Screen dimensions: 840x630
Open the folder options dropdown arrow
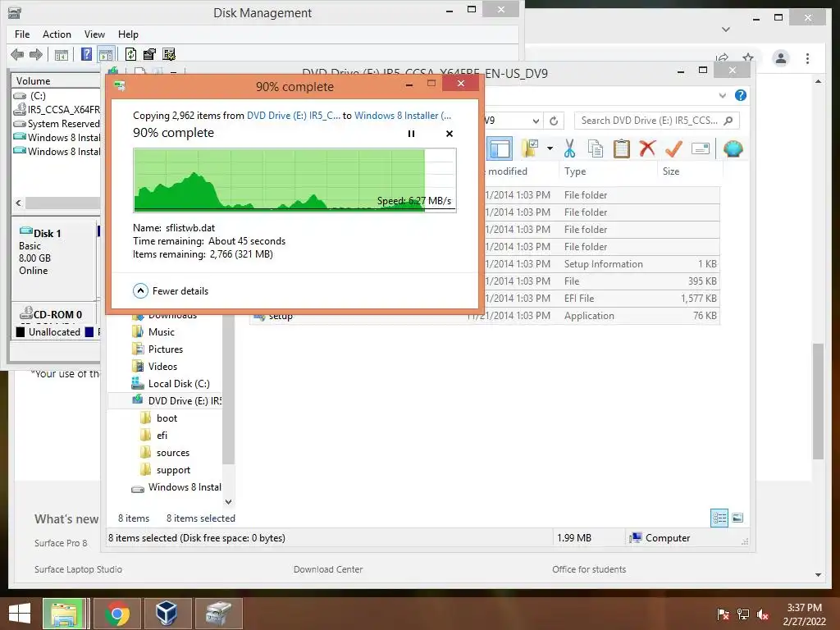pyautogui.click(x=550, y=148)
